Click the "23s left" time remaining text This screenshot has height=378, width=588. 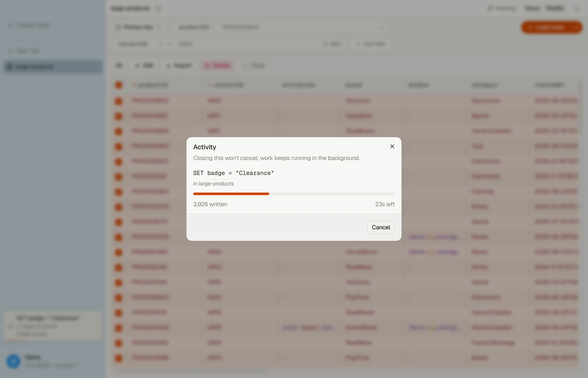tap(385, 204)
